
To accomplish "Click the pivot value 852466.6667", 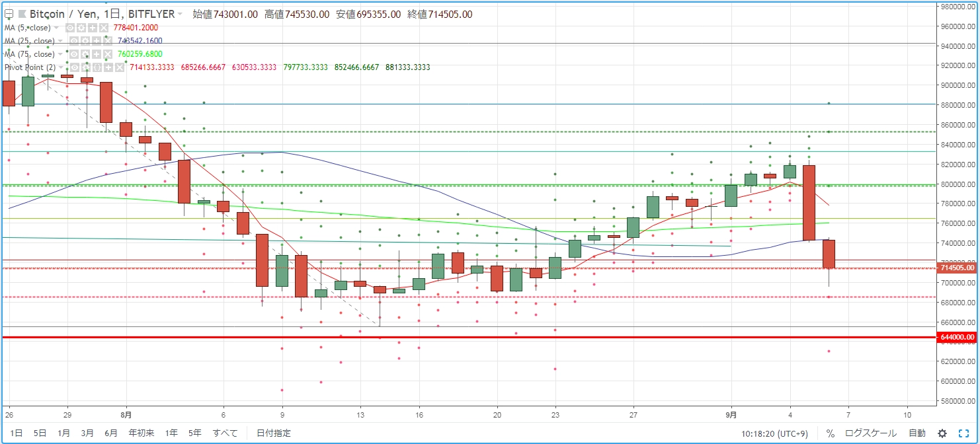I will 356,67.
